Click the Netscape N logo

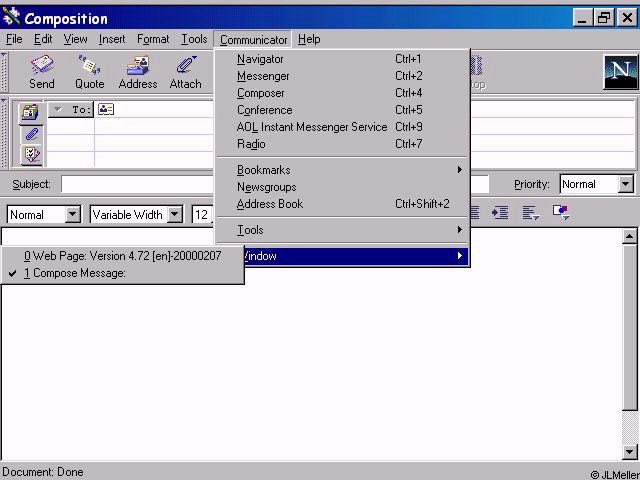click(620, 72)
